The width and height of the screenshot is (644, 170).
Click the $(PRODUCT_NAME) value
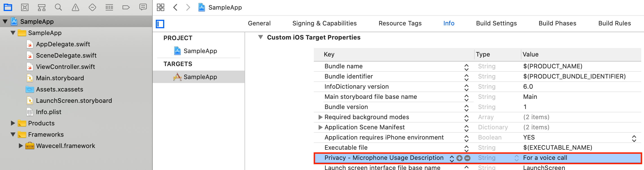553,66
